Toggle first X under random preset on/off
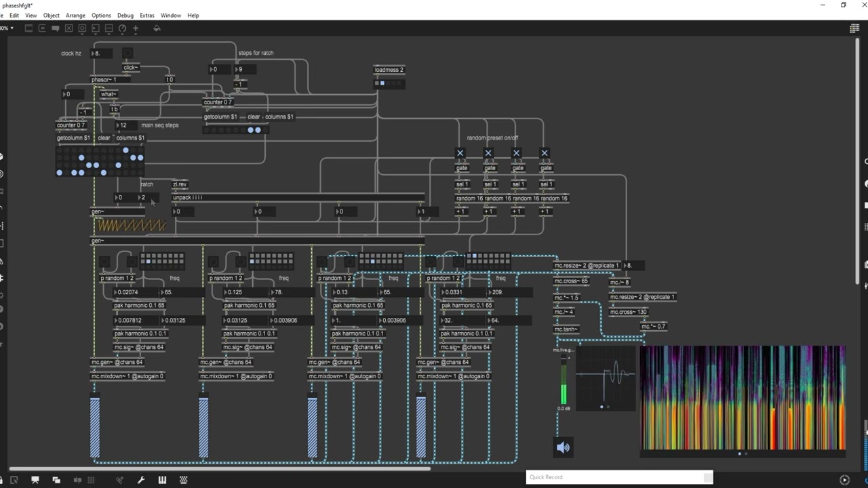This screenshot has height=488, width=868. [460, 153]
